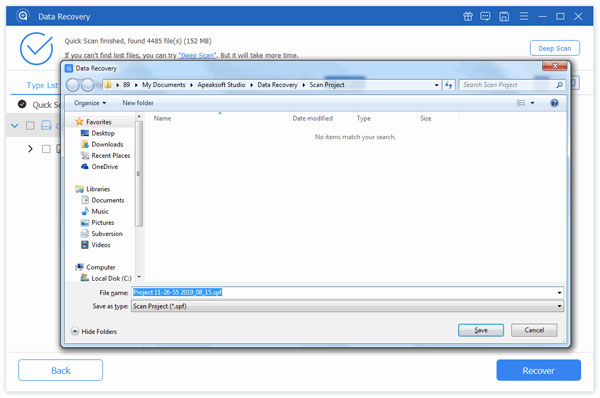600x398 pixels.
Task: Open the address bar history dropdown
Action: click(x=437, y=85)
